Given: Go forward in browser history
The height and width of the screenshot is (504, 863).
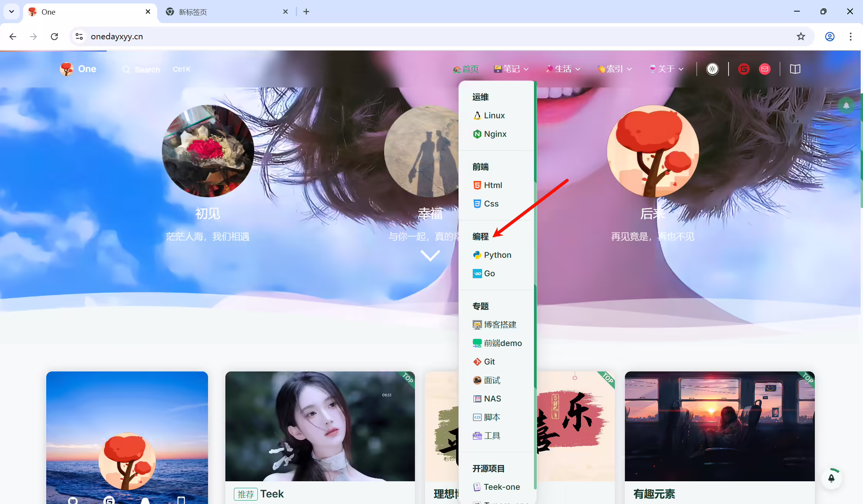Looking at the screenshot, I should pos(34,37).
